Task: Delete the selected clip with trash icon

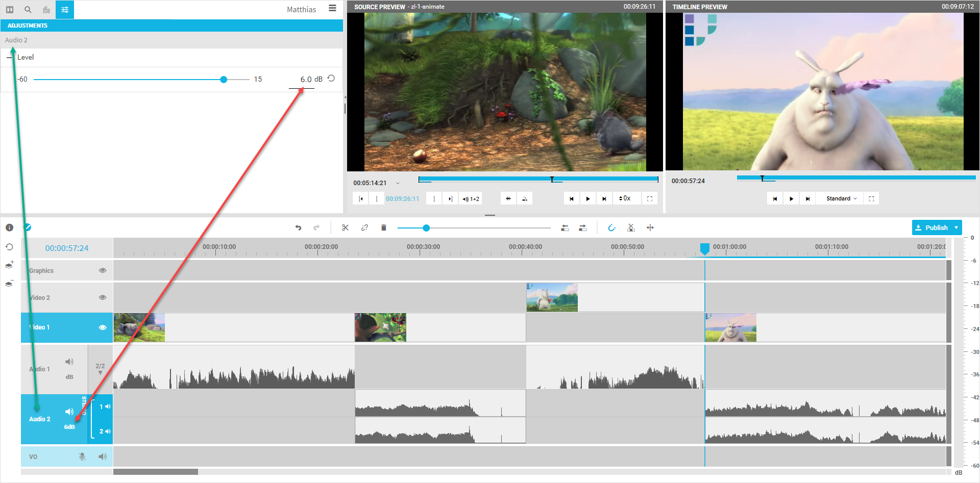Action: coord(384,228)
